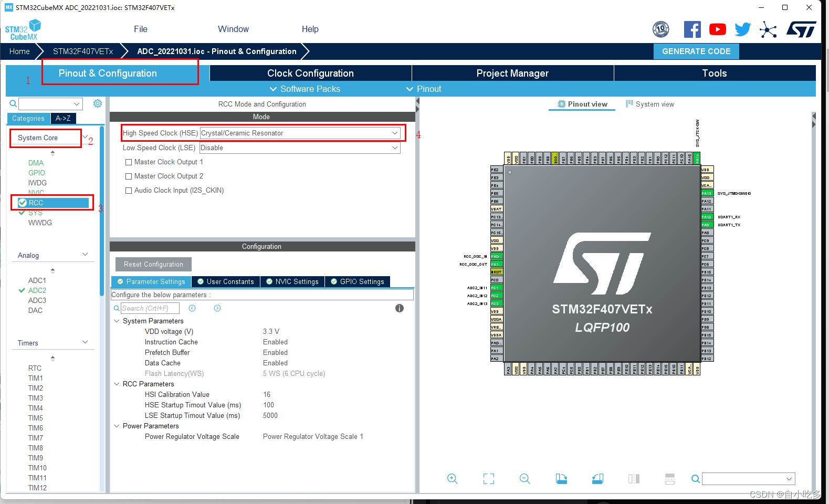This screenshot has width=829, height=504.
Task: Switch to Clock Configuration tab
Action: tap(310, 73)
